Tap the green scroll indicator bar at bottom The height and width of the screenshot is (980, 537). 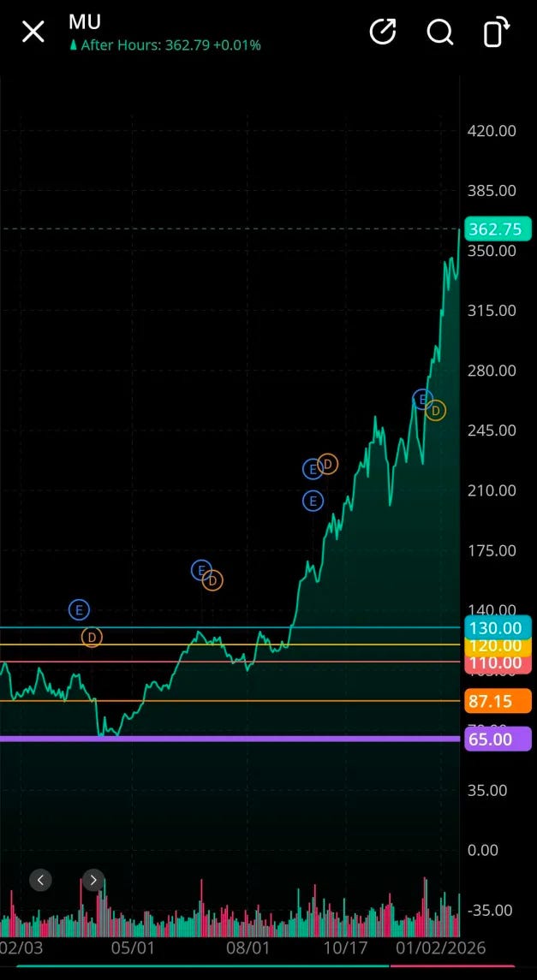(x=202, y=966)
